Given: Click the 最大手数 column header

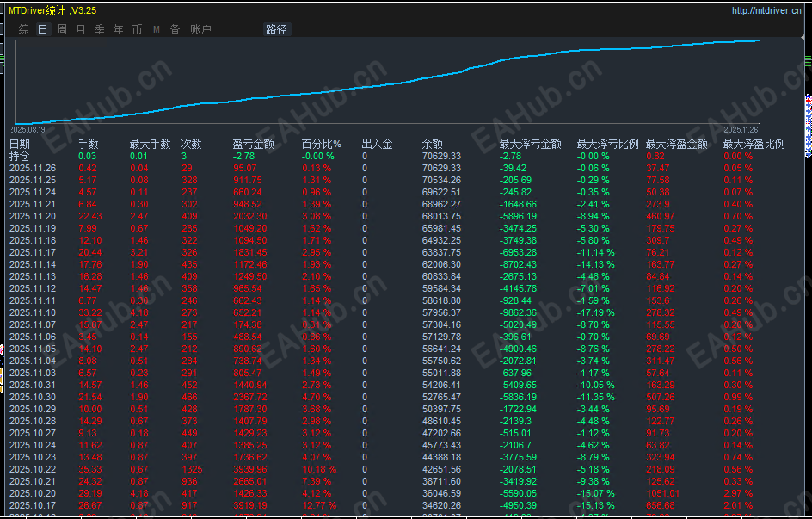Looking at the screenshot, I should pos(150,144).
